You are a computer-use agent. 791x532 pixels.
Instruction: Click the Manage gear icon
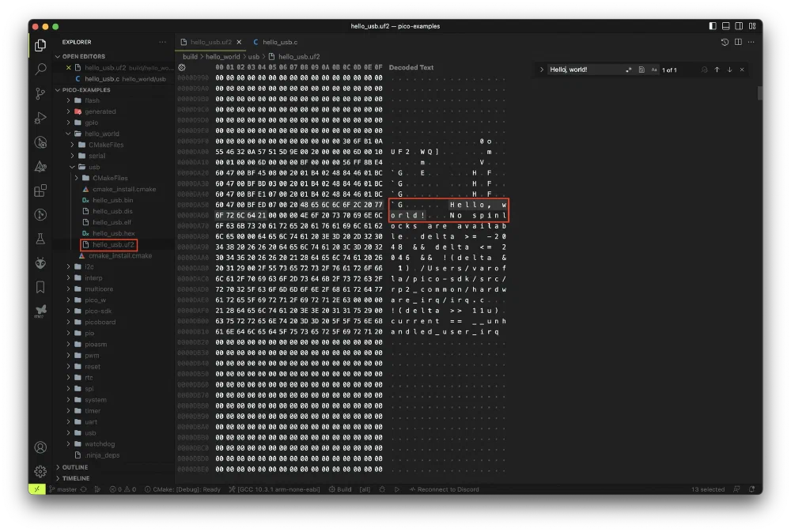(40, 471)
